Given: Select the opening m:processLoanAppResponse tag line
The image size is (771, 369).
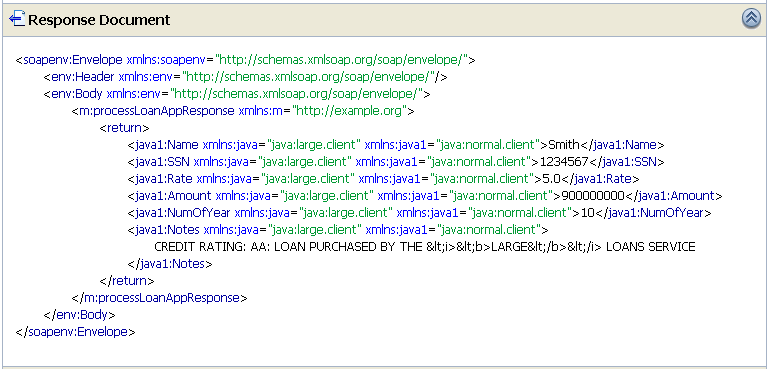Looking at the screenshot, I should pos(243,111).
